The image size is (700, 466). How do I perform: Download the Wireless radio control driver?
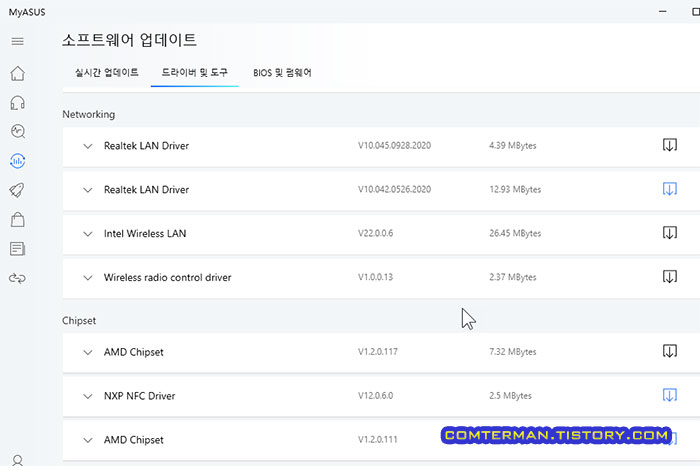(670, 277)
